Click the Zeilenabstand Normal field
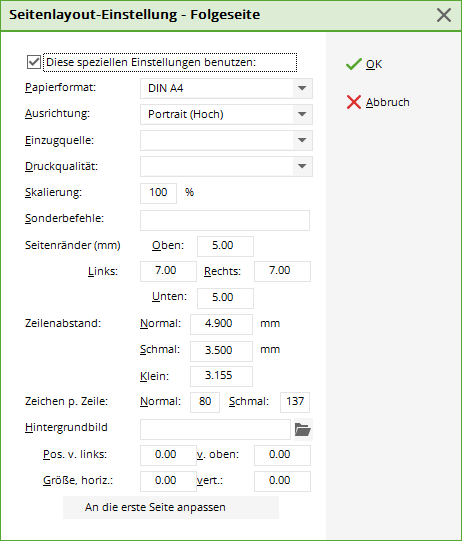Screen dimensions: 462x541 pos(221,324)
